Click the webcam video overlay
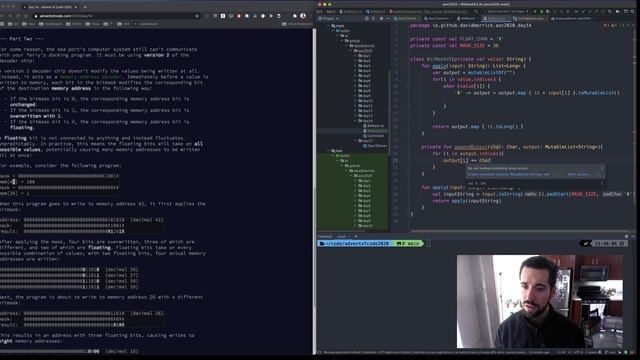Screen dimensions: 640x360 [x=540, y=302]
